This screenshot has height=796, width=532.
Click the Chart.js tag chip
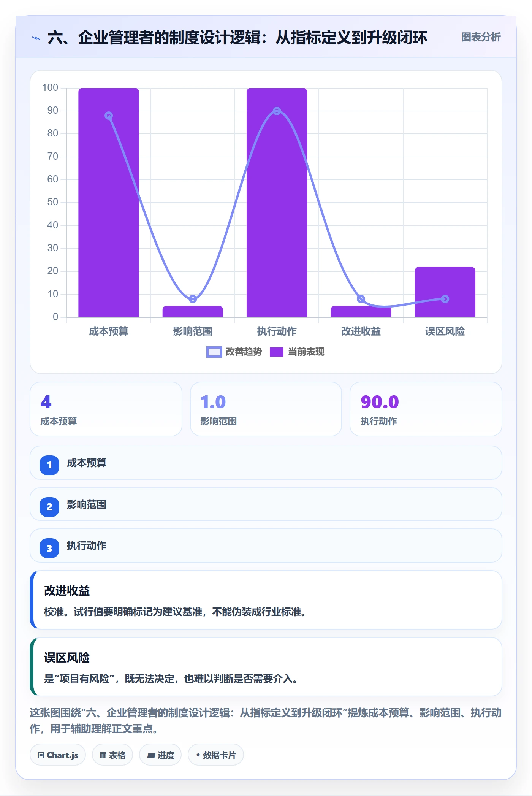(58, 755)
